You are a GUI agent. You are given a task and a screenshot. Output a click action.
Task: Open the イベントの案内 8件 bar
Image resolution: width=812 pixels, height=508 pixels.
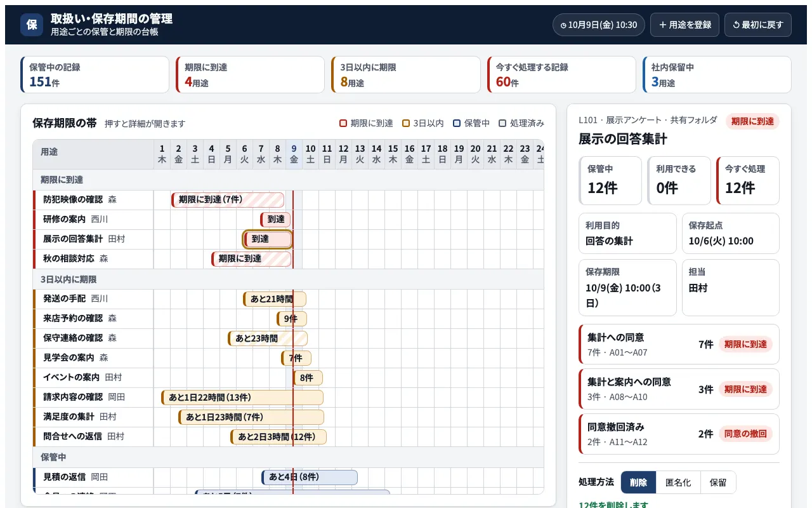tap(308, 378)
